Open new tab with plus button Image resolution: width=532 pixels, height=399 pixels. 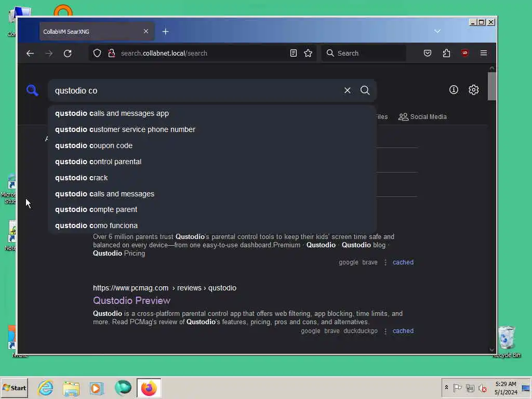click(x=166, y=32)
